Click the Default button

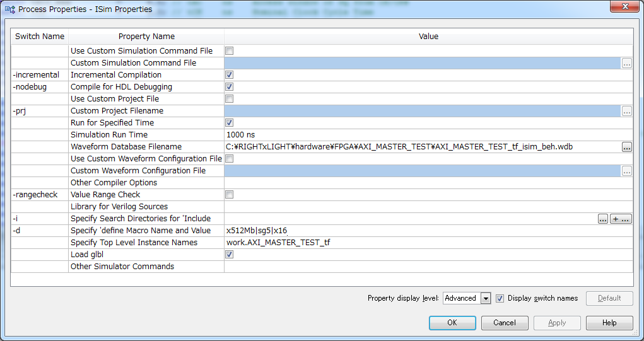[x=609, y=298]
